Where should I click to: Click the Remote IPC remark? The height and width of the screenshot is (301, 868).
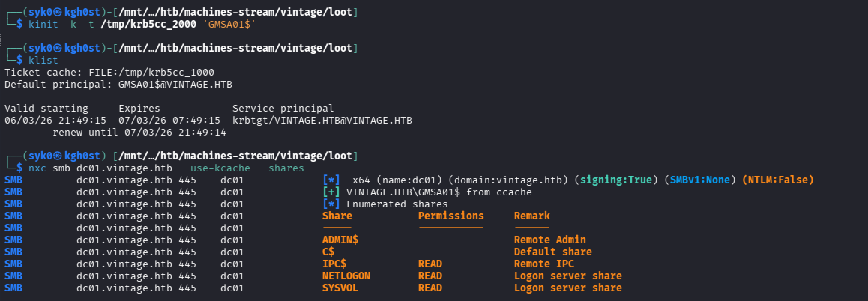coord(544,264)
